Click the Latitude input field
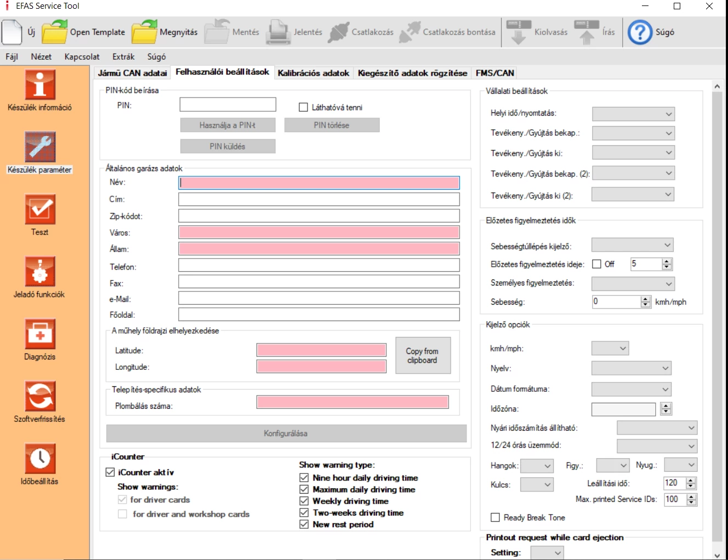This screenshot has height=560, width=728. (322, 350)
